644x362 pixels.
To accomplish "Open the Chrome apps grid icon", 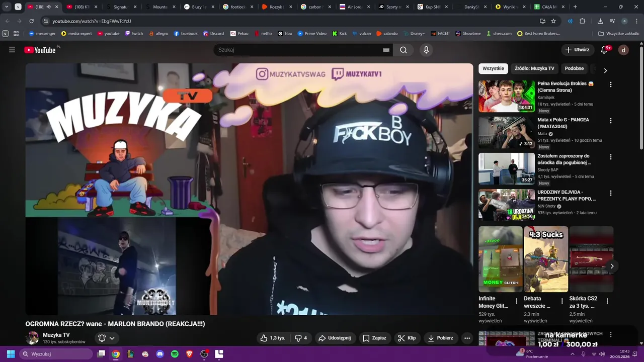I will [x=16, y=34].
